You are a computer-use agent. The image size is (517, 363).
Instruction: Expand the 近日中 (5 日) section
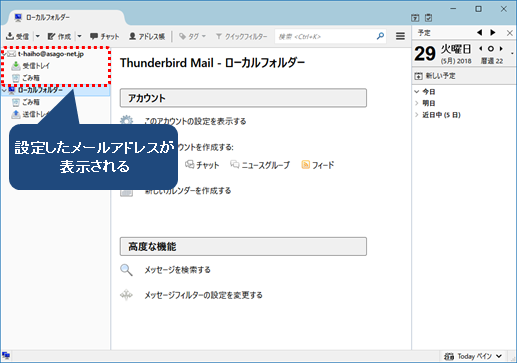[x=417, y=115]
